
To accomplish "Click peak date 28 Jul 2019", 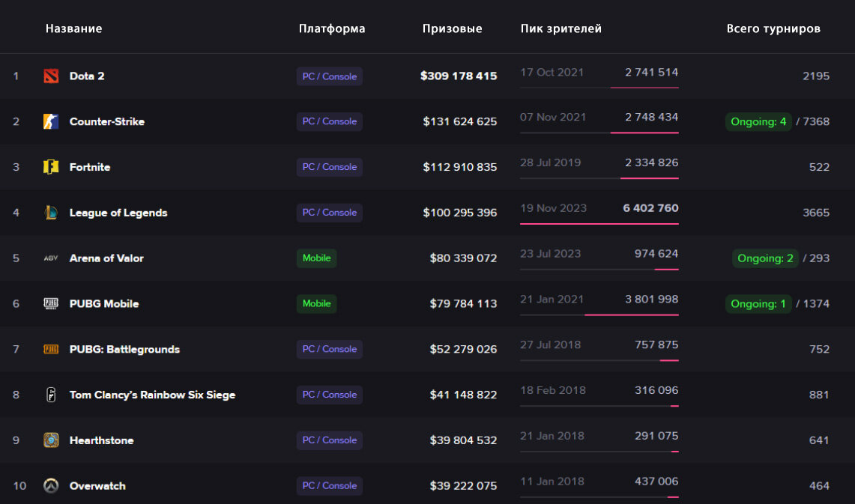I will pyautogui.click(x=550, y=163).
